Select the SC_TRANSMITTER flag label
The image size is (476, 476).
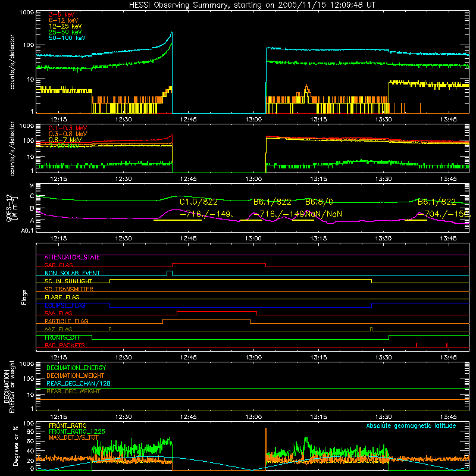pyautogui.click(x=69, y=289)
